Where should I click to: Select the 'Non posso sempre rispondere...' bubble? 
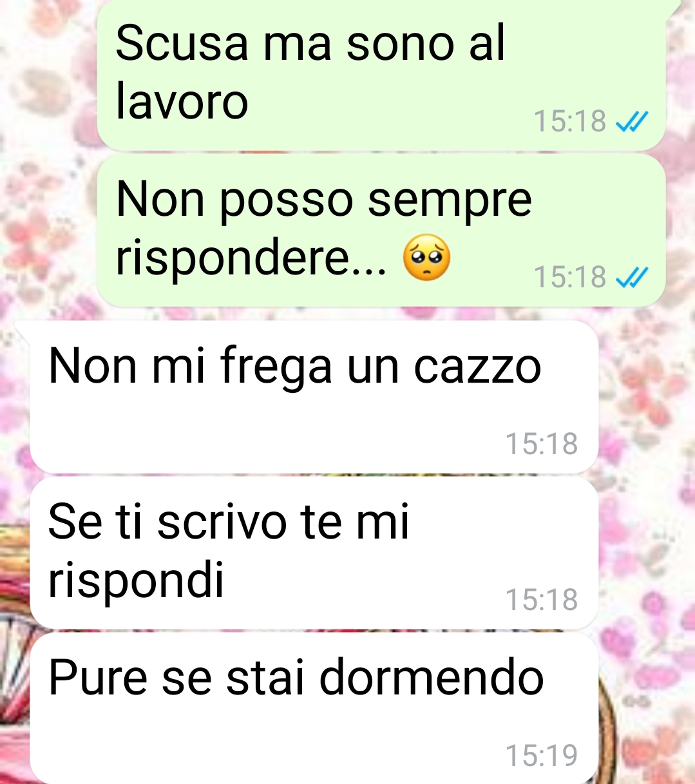tap(381, 230)
